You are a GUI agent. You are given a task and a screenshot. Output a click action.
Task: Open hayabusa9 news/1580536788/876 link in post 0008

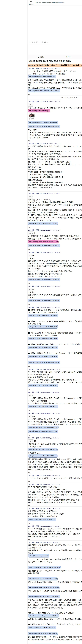[x=44, y=362]
